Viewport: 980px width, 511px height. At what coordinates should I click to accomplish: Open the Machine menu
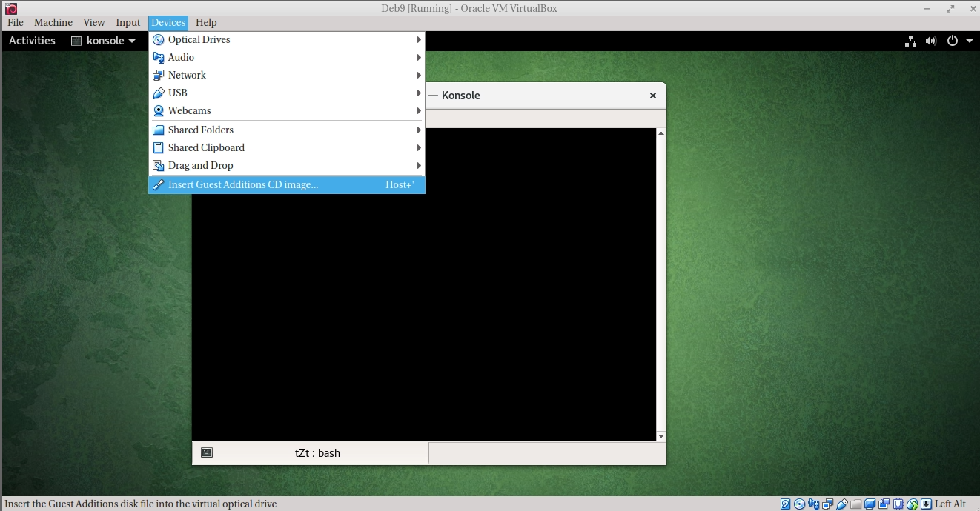click(53, 22)
